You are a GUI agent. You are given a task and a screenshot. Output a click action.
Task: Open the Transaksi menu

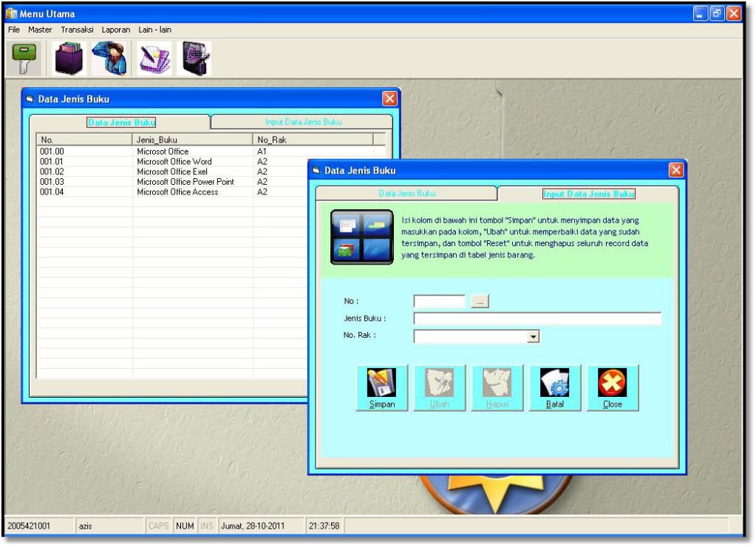click(x=77, y=30)
